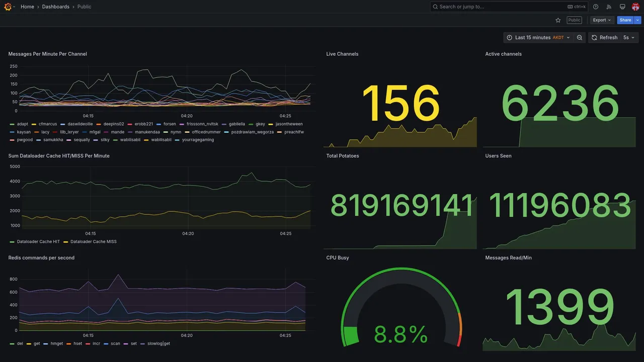Screen dimensions: 644x362
Task: Go to Home breadcrumb
Action: (27, 7)
